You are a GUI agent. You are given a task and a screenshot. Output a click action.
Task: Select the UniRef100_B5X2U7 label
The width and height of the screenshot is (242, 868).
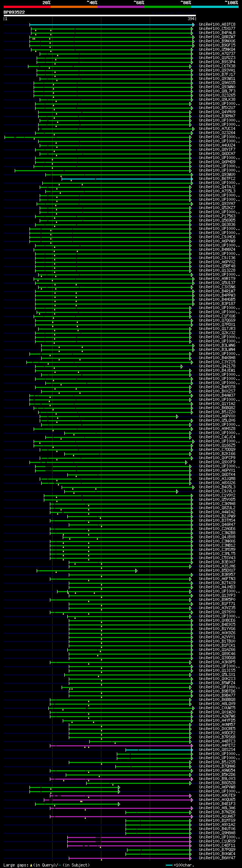[217, 108]
